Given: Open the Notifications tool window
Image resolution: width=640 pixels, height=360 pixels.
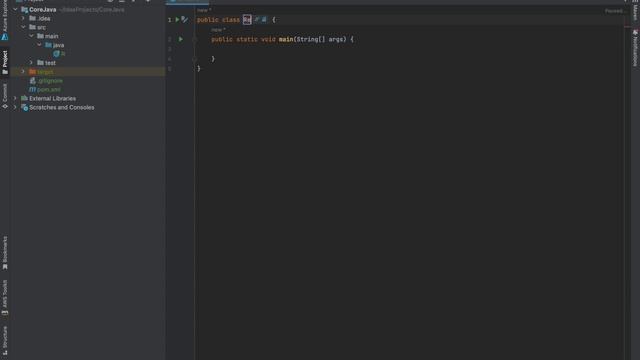Looking at the screenshot, I should pyautogui.click(x=636, y=48).
